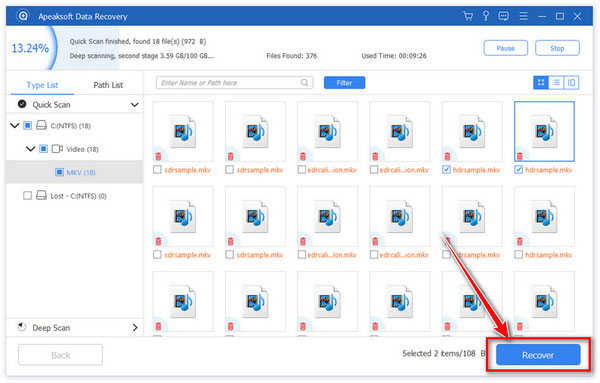The image size is (600, 383).
Task: Click the Stop scan button
Action: pyautogui.click(x=557, y=48)
